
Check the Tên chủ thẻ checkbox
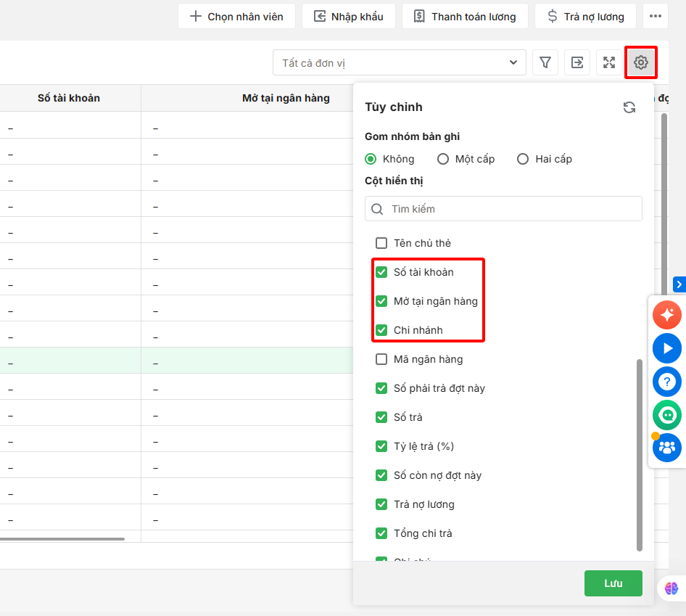381,243
